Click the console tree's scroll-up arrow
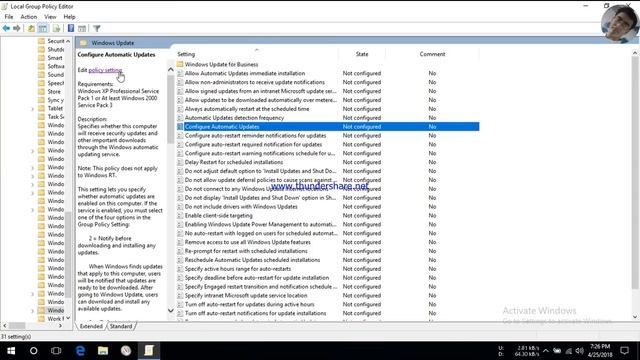 (x=68, y=41)
